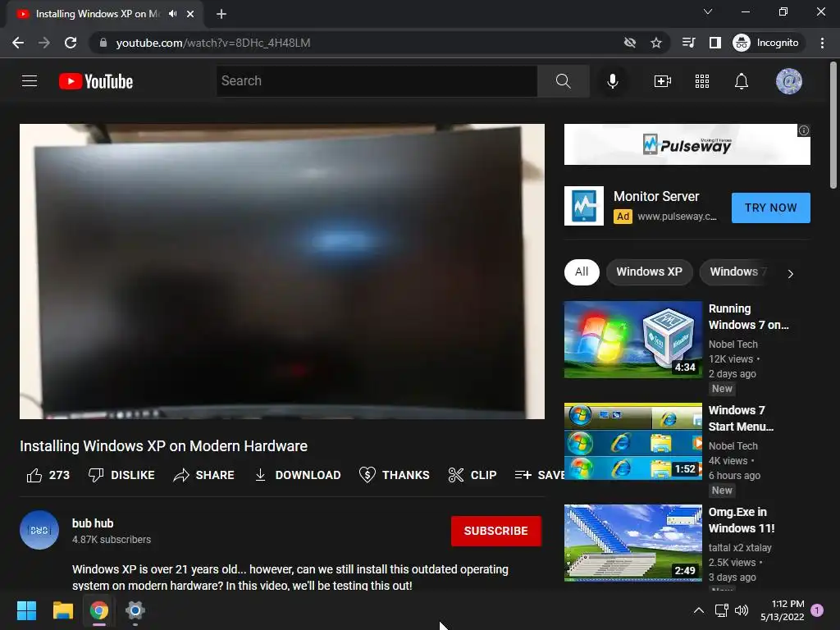Open the ad info icon on Pulseway banner
Image resolution: width=840 pixels, height=630 pixels.
(x=804, y=130)
